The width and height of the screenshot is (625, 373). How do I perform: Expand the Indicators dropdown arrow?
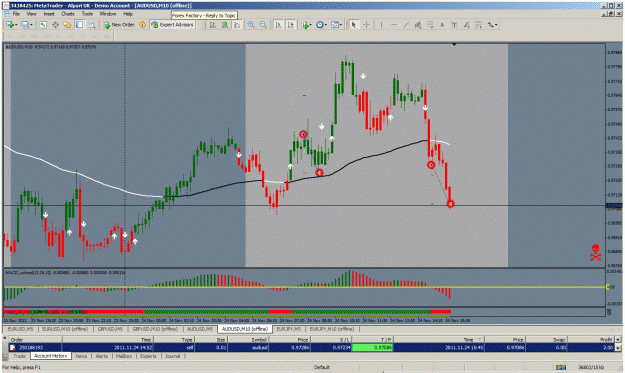[311, 25]
